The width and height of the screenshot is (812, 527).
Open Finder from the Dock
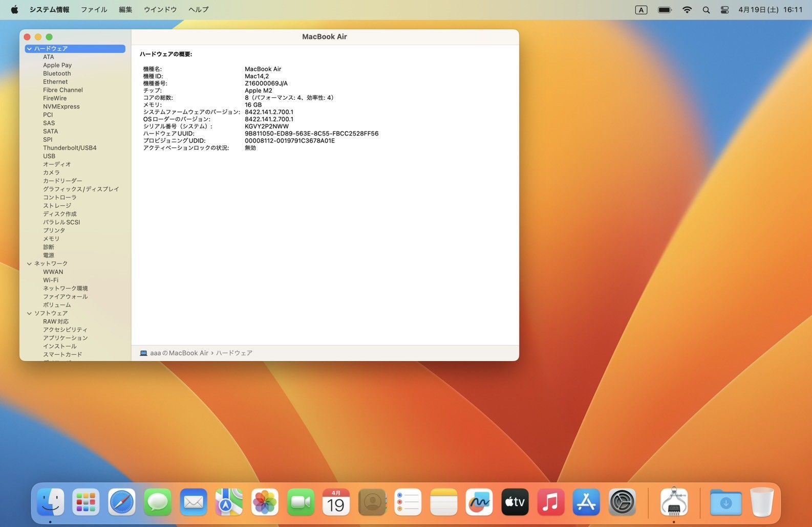(x=50, y=502)
